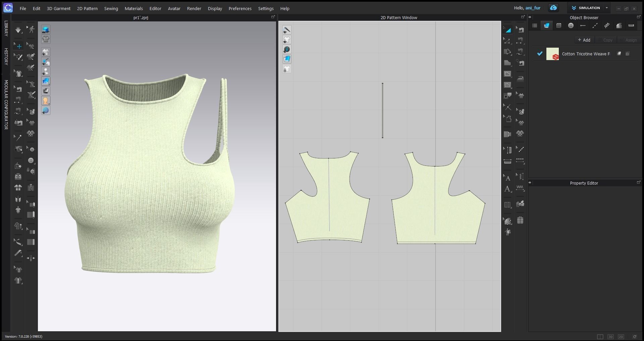Viewport: 644px width, 341px height.
Task: Open the Graphic texture tab in Object Browser
Action: [x=558, y=26]
